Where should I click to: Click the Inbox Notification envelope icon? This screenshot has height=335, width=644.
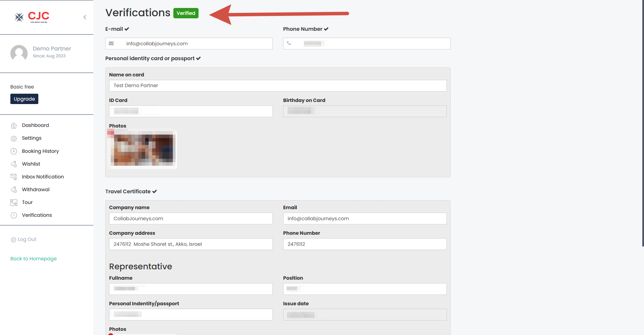pos(14,177)
